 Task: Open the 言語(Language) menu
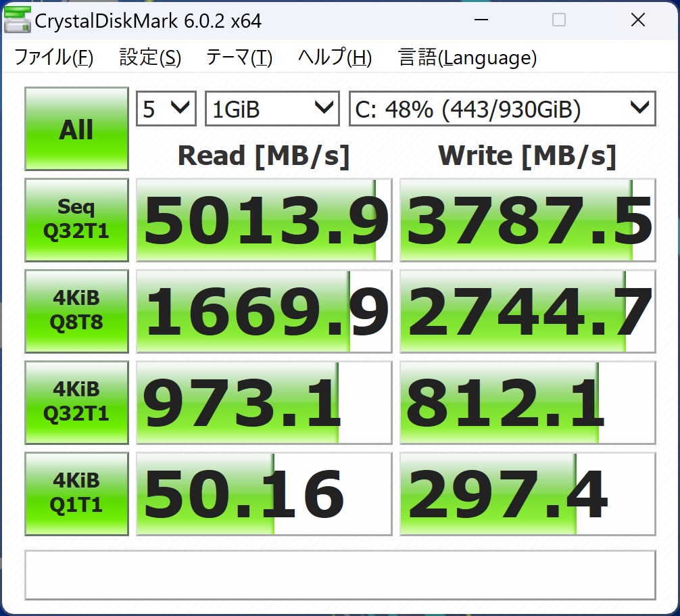click(467, 57)
